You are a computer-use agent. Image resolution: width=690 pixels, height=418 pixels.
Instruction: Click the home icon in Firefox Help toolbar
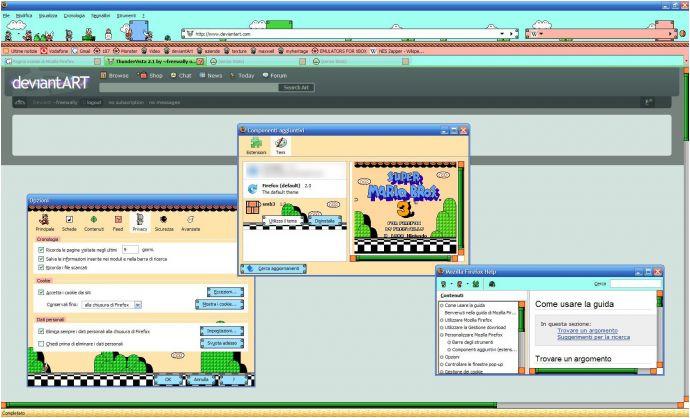click(475, 284)
